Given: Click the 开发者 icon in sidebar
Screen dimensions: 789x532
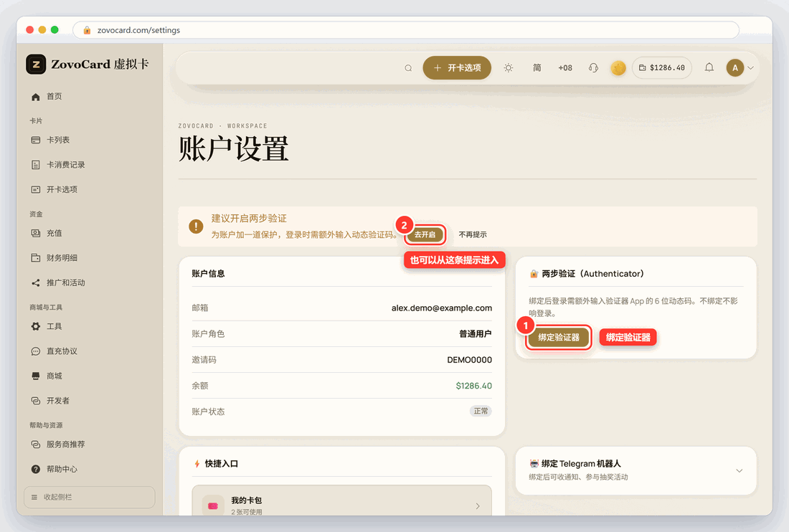Looking at the screenshot, I should 36,401.
